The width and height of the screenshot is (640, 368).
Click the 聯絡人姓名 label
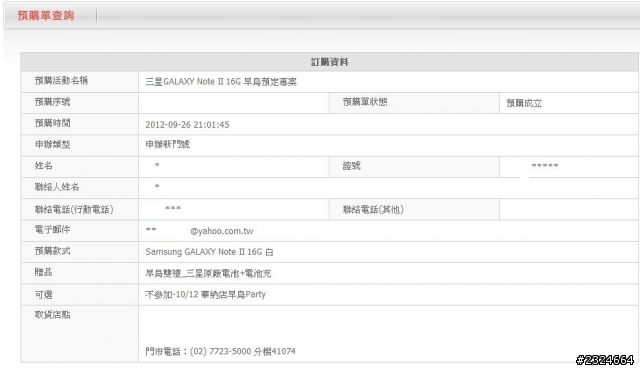[x=57, y=187]
